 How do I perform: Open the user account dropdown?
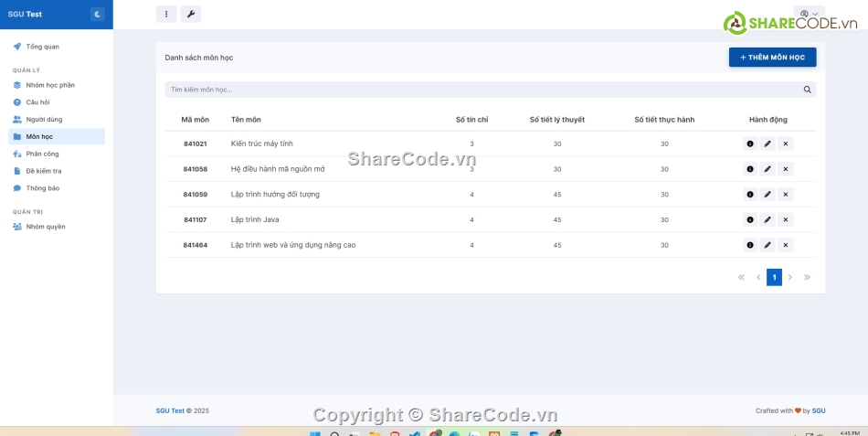pyautogui.click(x=809, y=14)
